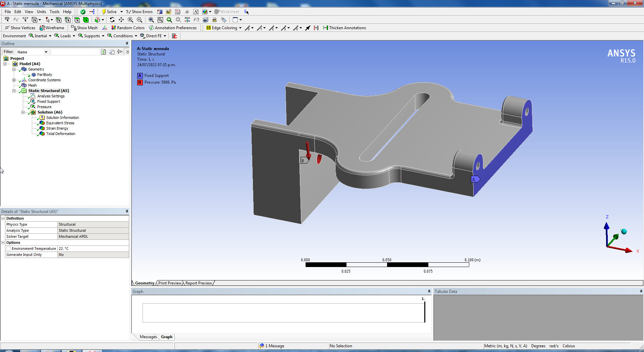The width and height of the screenshot is (644, 352).
Task: Toggle Show Mesh display
Action: (85, 28)
